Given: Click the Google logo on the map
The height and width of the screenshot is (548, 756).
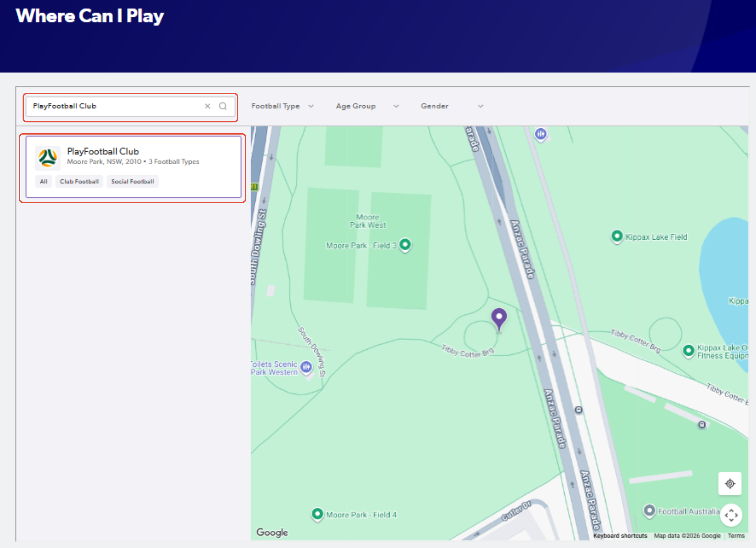Looking at the screenshot, I should point(272,532).
